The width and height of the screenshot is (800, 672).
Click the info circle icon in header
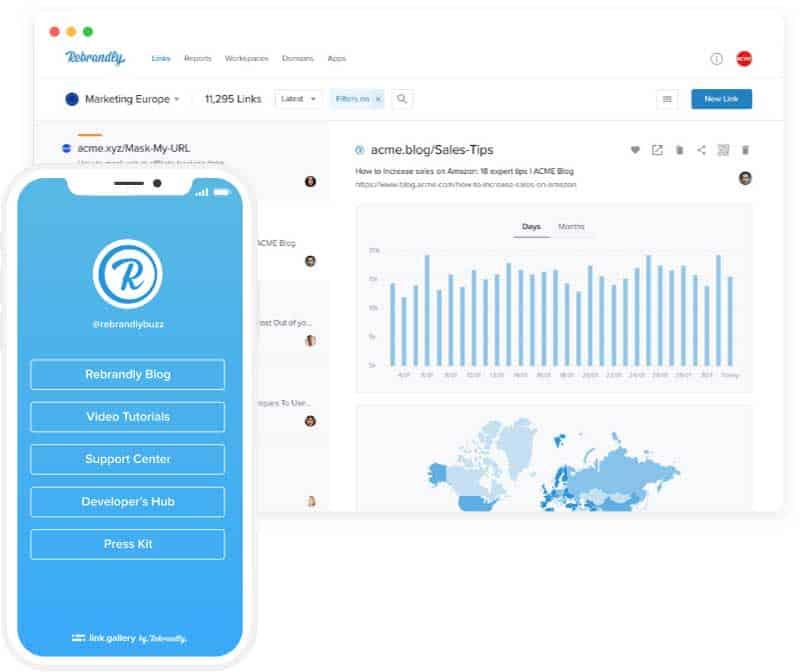(x=716, y=59)
